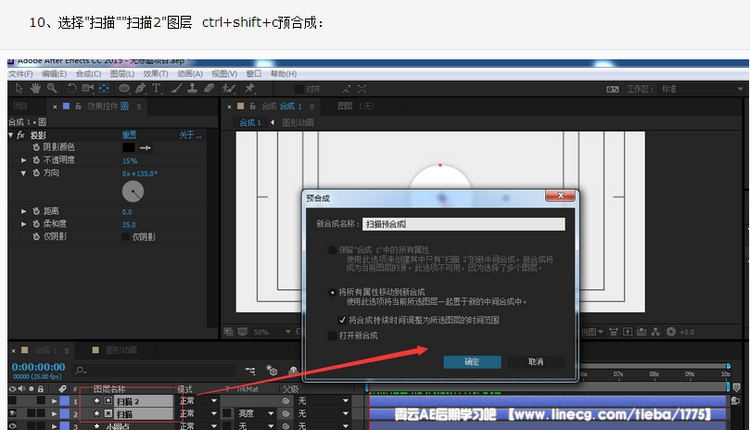Open the 动画(A) menu
The image size is (750, 430).
[x=190, y=74]
